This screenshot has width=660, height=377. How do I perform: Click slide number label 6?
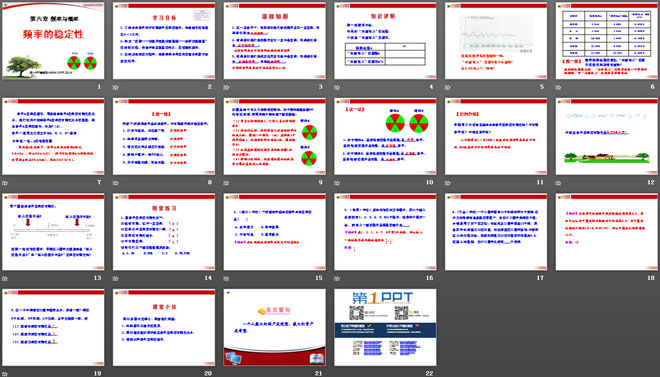point(653,87)
